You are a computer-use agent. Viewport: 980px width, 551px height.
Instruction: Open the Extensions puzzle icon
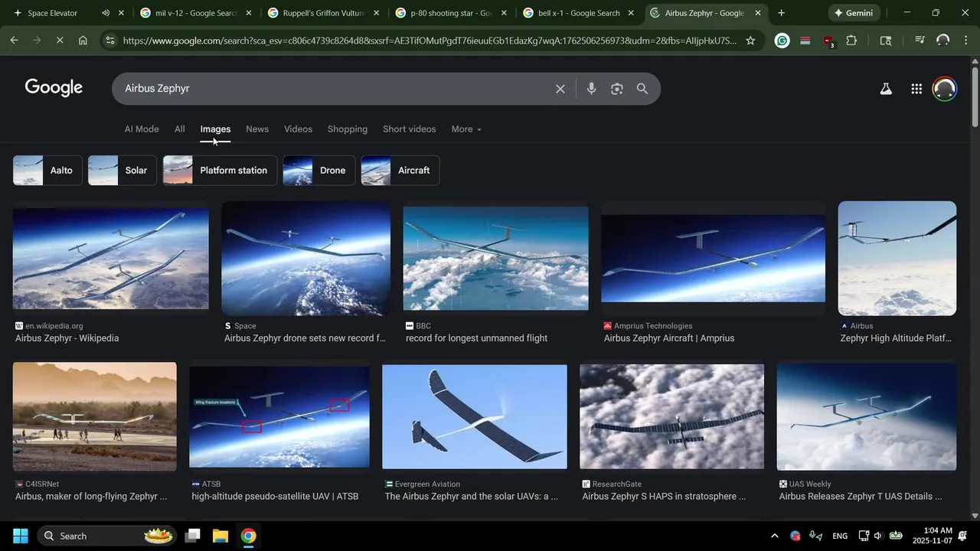851,41
